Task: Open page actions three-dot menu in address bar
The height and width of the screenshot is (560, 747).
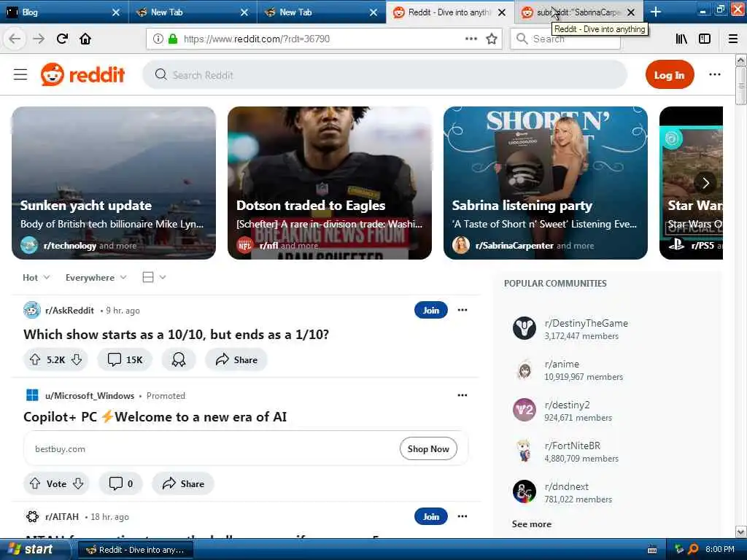Action: click(x=471, y=39)
